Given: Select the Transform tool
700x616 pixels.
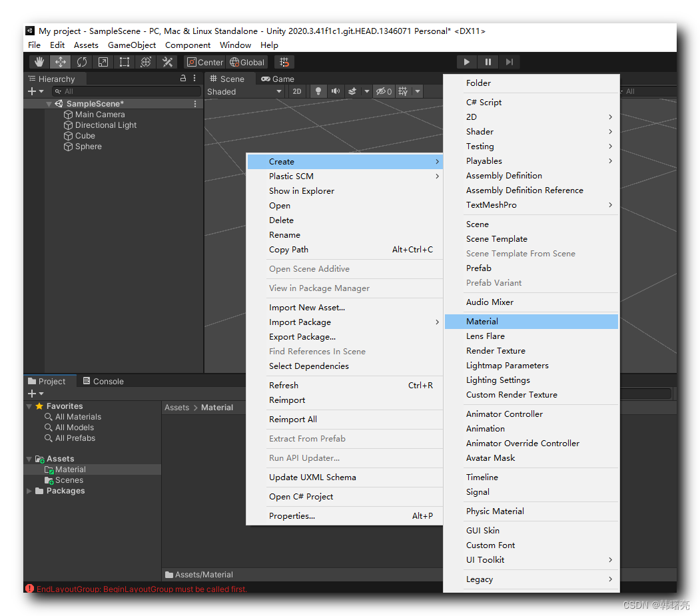Looking at the screenshot, I should point(146,62).
